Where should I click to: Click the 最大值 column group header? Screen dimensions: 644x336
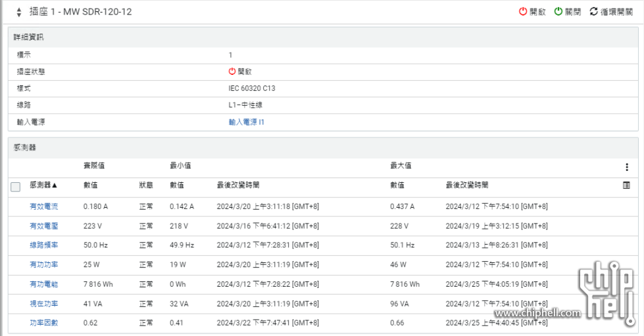(x=401, y=166)
